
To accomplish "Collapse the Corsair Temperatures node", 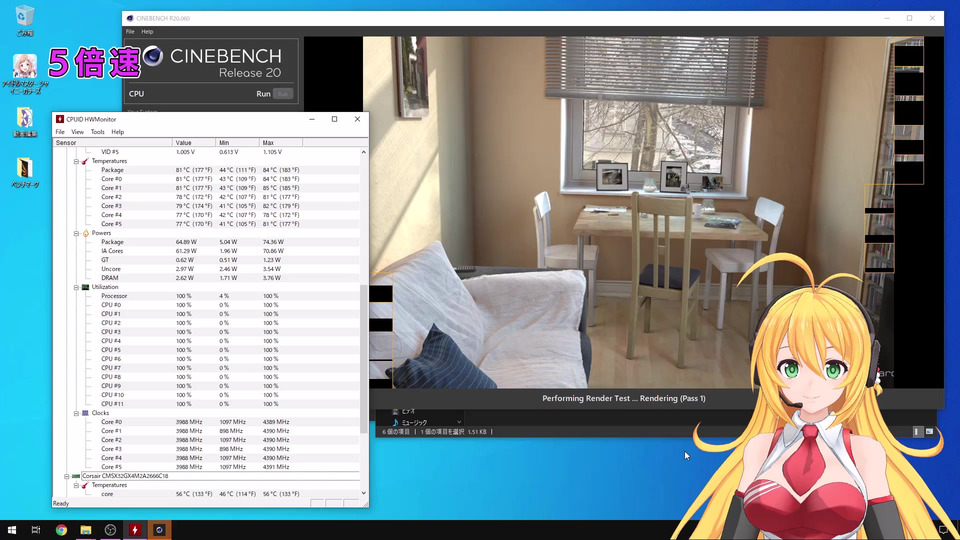I will 77,485.
